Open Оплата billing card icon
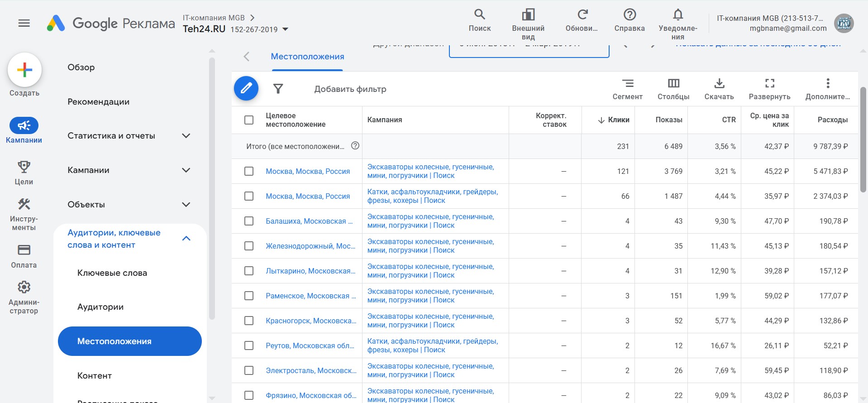The height and width of the screenshot is (403, 868). coord(24,250)
